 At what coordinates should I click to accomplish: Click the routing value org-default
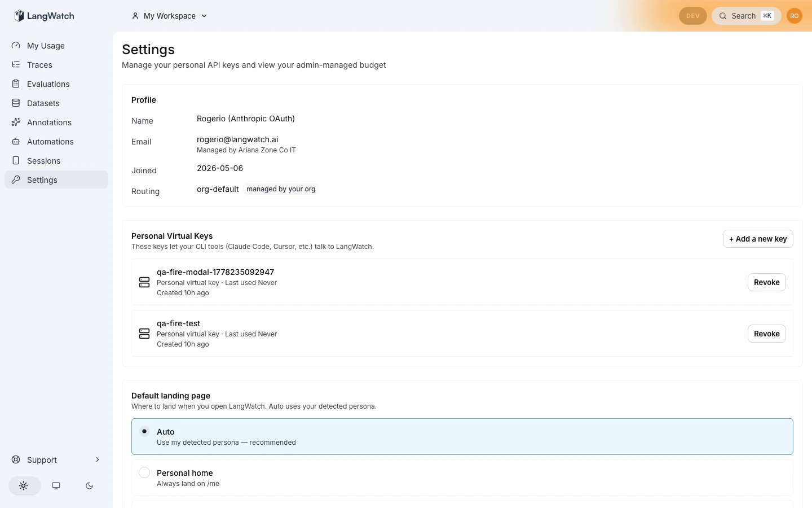tap(218, 189)
